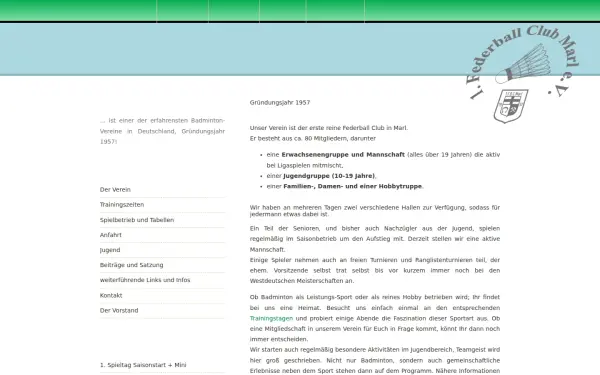Visit weiterführende Links und Infos
Screen dimensions: 600x375
pos(145,280)
